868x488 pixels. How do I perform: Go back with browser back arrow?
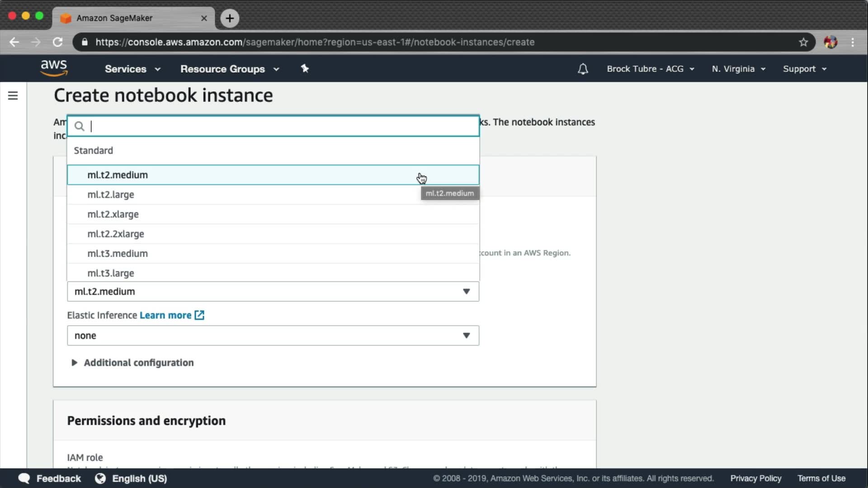click(14, 42)
